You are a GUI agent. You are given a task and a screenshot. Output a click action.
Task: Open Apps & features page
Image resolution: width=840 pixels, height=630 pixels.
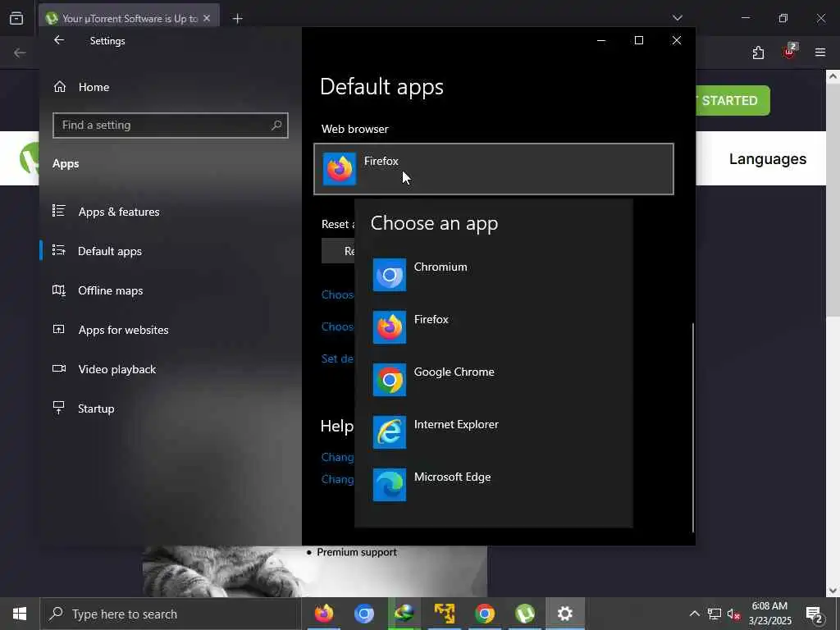[171, 212]
